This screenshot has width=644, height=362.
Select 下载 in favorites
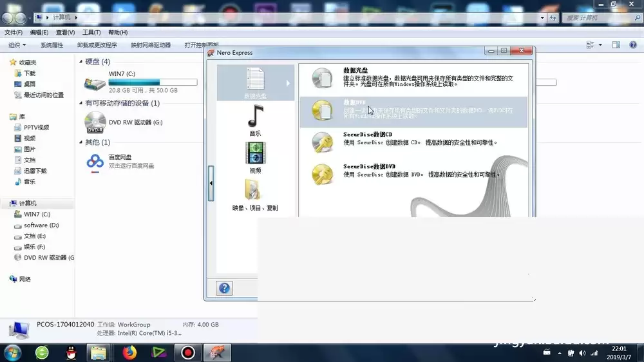(x=30, y=73)
